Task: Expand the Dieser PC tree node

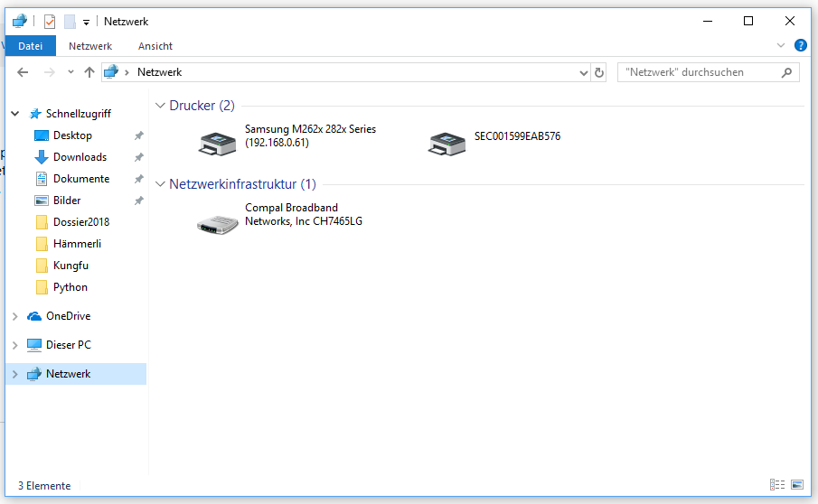Action: pyautogui.click(x=15, y=345)
